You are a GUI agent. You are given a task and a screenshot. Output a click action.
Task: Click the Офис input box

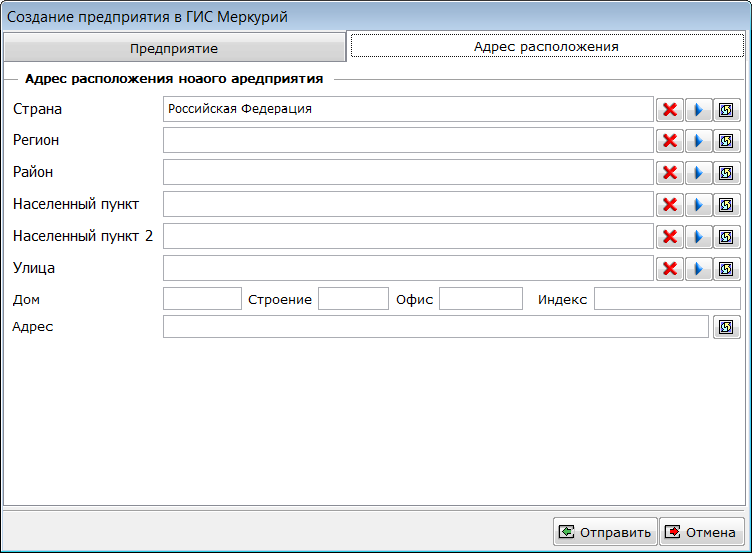(481, 298)
